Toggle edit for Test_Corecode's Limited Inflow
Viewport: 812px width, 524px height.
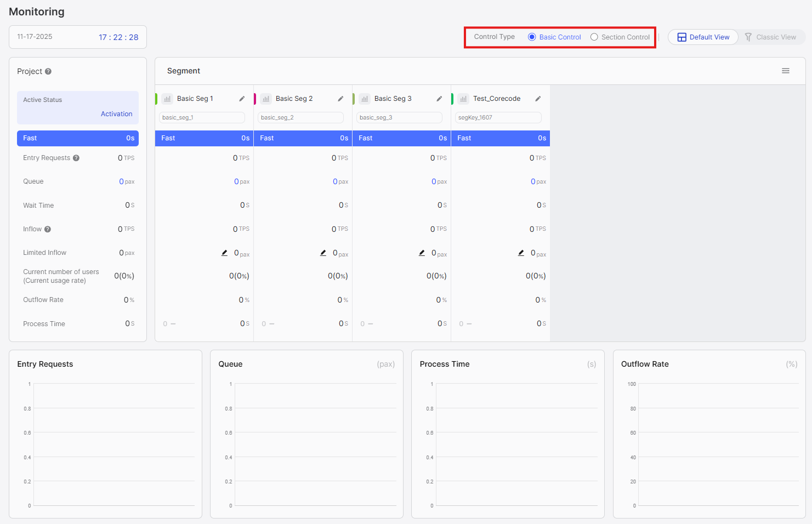[521, 253]
